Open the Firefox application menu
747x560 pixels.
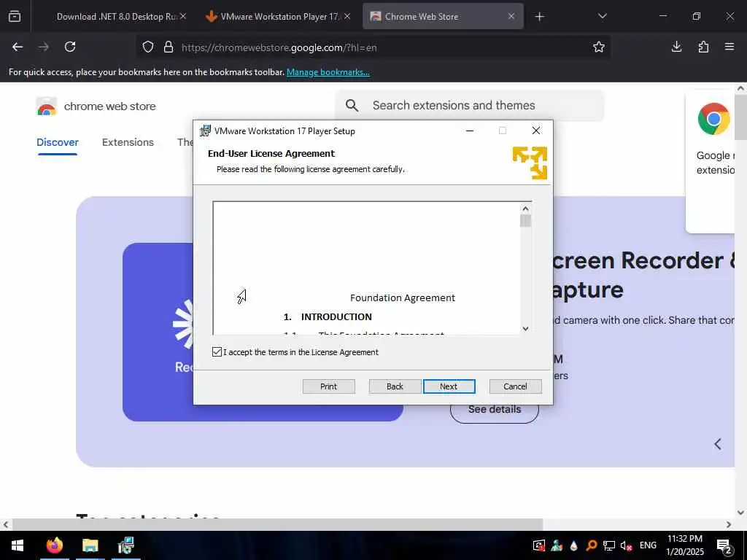(x=729, y=47)
